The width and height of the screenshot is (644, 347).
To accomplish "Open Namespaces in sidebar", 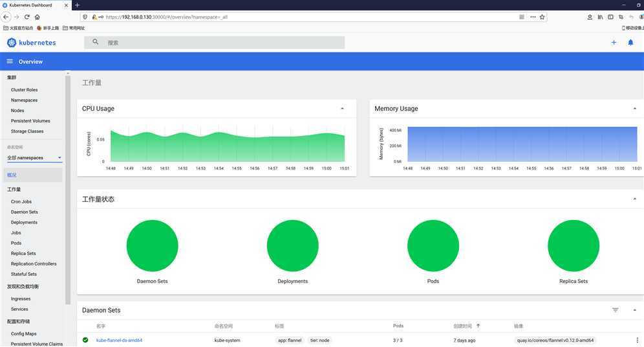I will (x=24, y=100).
